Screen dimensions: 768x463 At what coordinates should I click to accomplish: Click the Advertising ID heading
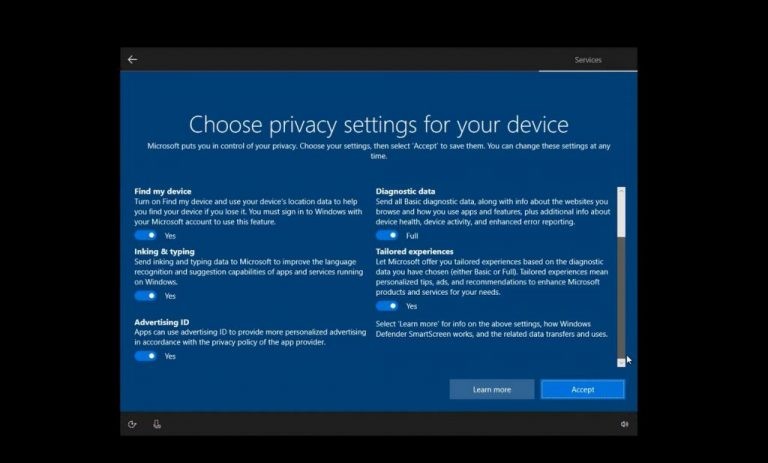coord(162,322)
